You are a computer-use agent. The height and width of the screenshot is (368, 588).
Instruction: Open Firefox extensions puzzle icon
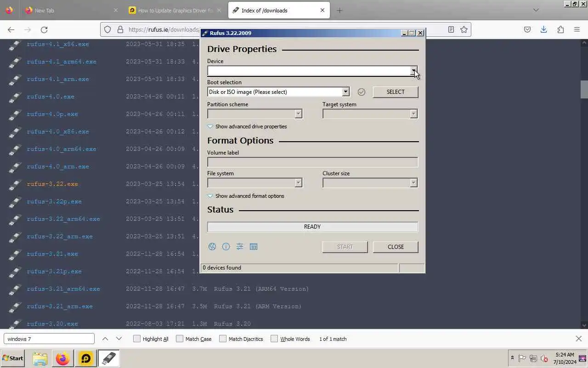[x=560, y=29]
